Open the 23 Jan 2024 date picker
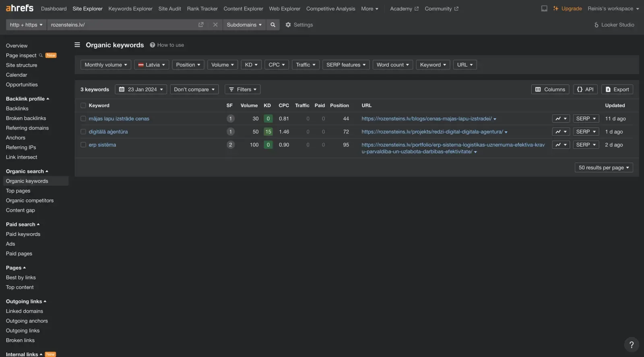 [x=141, y=89]
